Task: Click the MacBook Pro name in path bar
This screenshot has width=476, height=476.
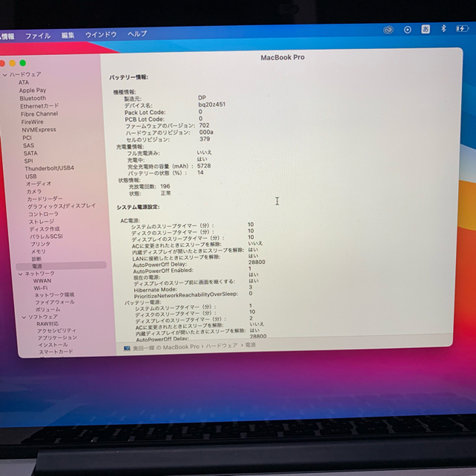Action: tap(166, 347)
